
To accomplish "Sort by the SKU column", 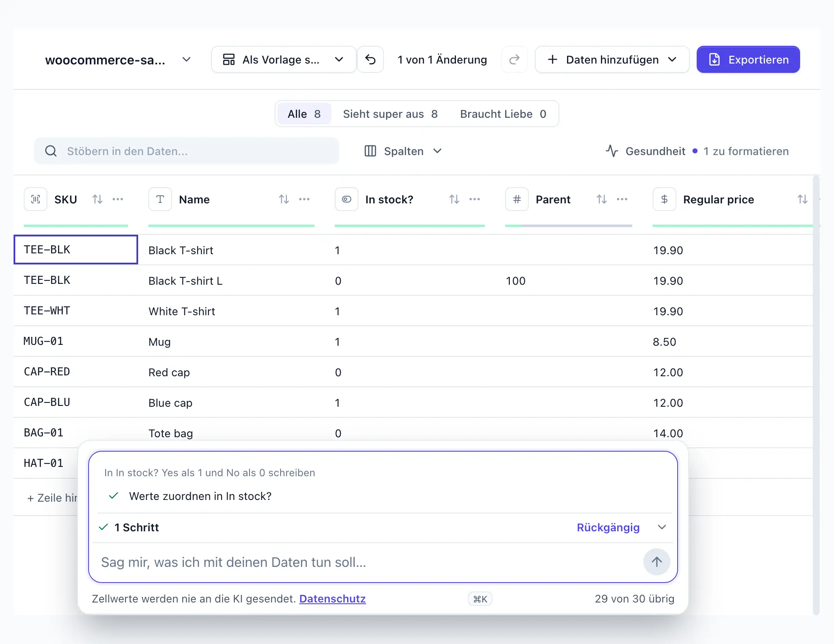I will click(x=97, y=199).
